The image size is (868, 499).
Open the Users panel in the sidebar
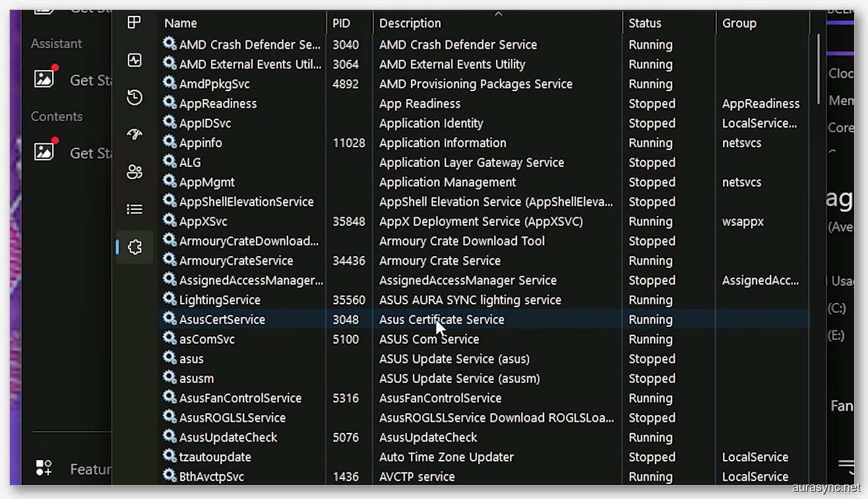pos(135,172)
